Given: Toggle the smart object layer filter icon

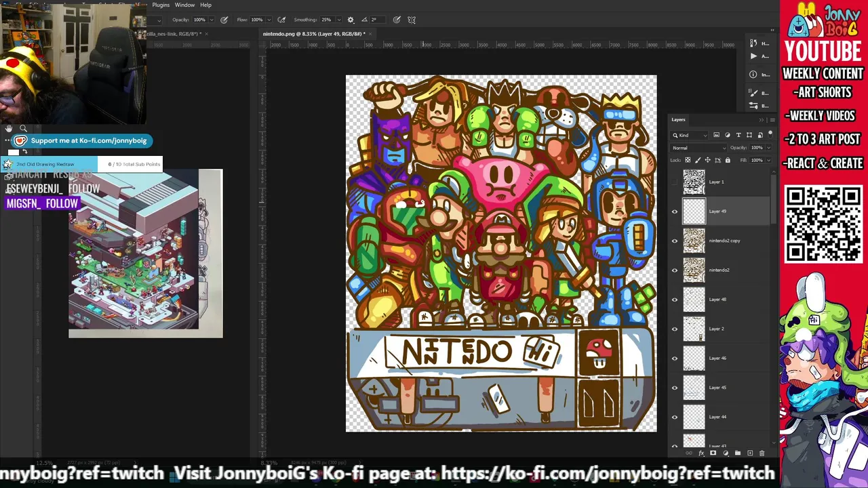Looking at the screenshot, I should pyautogui.click(x=760, y=135).
